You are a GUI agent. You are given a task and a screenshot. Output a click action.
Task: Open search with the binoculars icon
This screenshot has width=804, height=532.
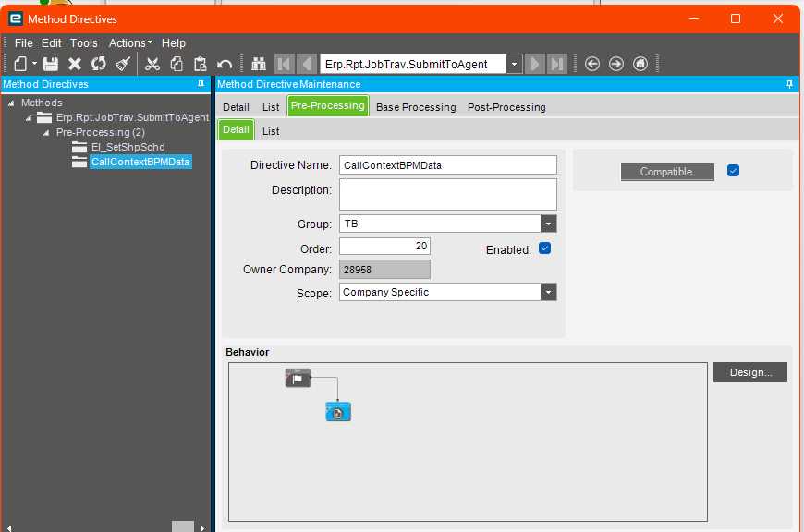(x=259, y=64)
